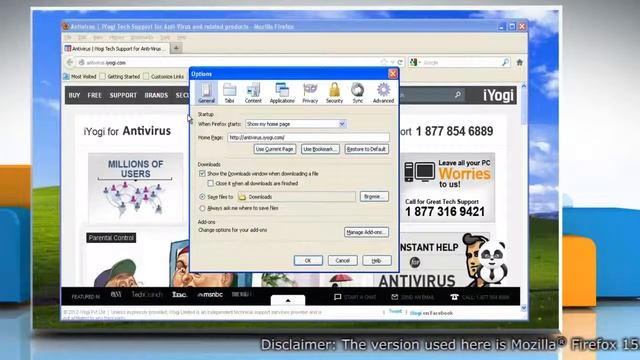Image resolution: width=640 pixels, height=360 pixels.
Task: Open a new tab with plus button
Action: [x=176, y=48]
